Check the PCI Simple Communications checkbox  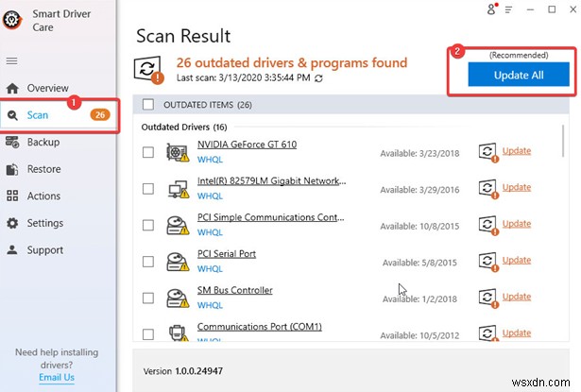[148, 225]
